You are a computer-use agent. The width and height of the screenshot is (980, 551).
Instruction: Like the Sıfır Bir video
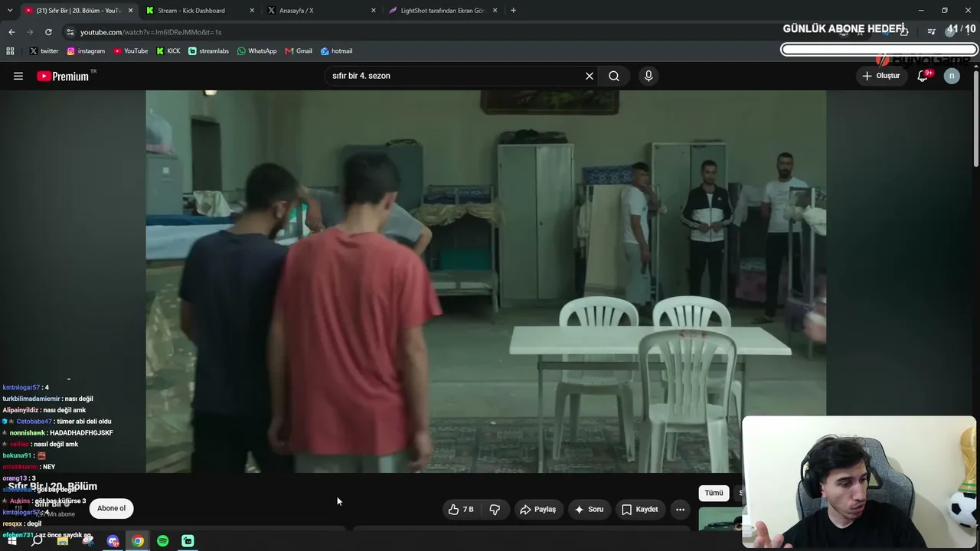[x=461, y=509]
